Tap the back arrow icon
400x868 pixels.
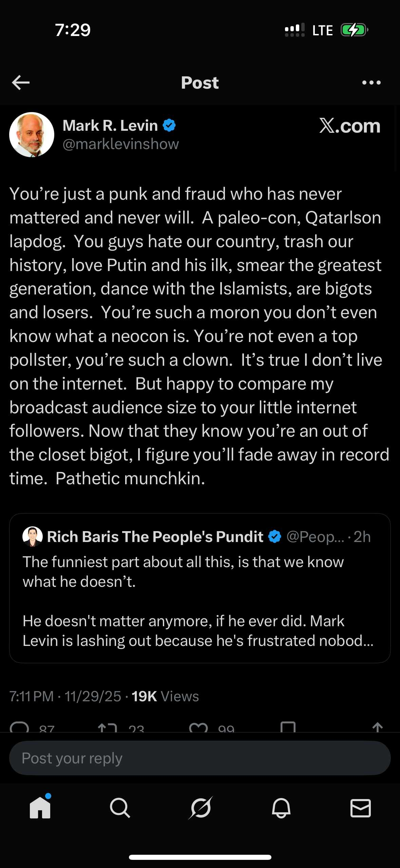click(x=21, y=83)
